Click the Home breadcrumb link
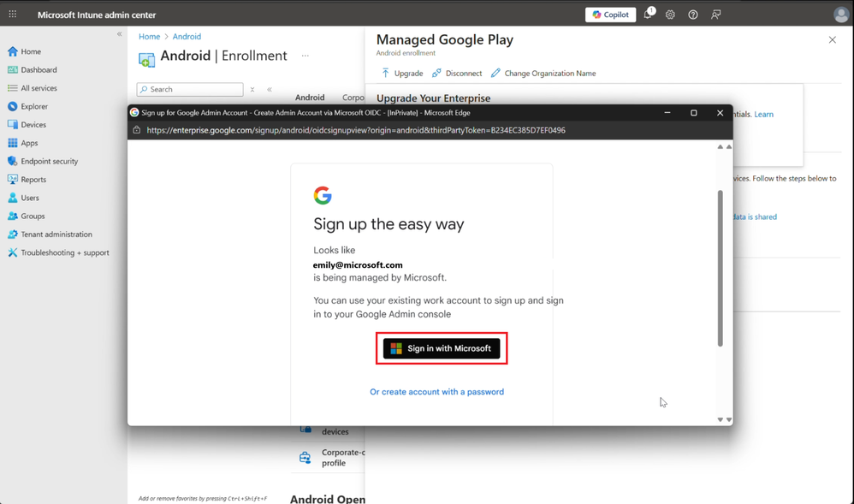The image size is (854, 504). pos(149,37)
